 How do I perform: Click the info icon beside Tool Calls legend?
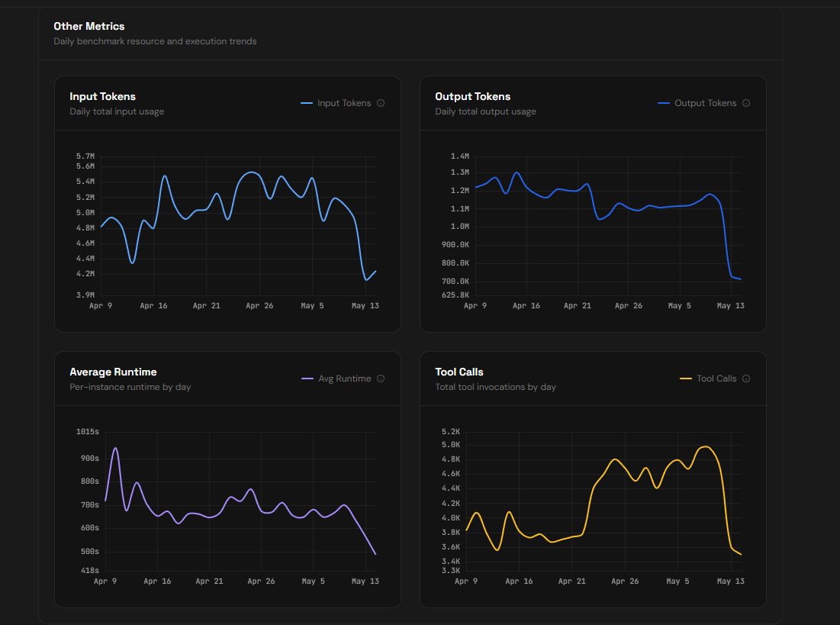tap(746, 379)
